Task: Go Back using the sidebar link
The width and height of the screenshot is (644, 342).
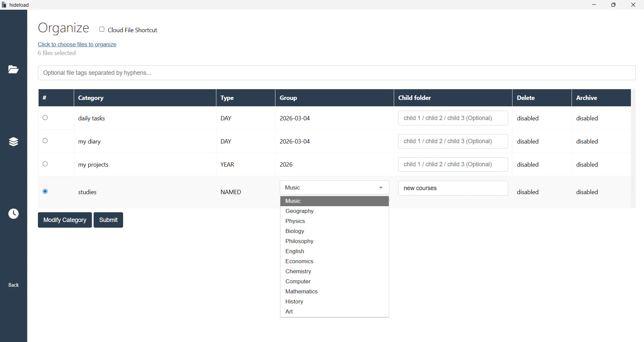Action: coord(13,285)
